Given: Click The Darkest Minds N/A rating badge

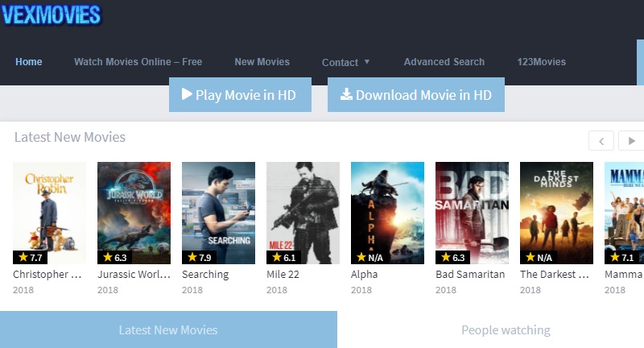Looking at the screenshot, I should point(539,257).
